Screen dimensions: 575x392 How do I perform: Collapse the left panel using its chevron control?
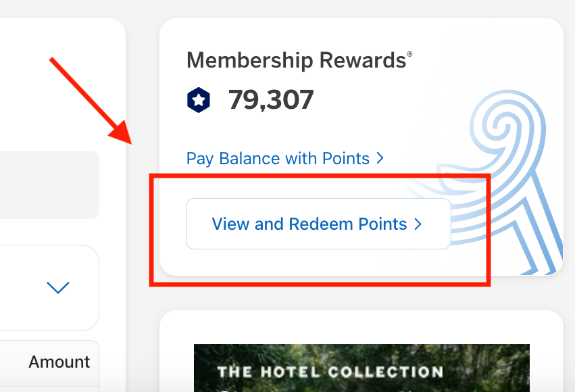58,287
